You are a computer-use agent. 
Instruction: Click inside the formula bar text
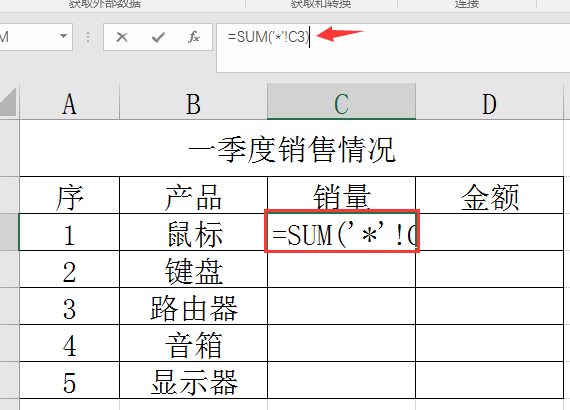point(268,37)
